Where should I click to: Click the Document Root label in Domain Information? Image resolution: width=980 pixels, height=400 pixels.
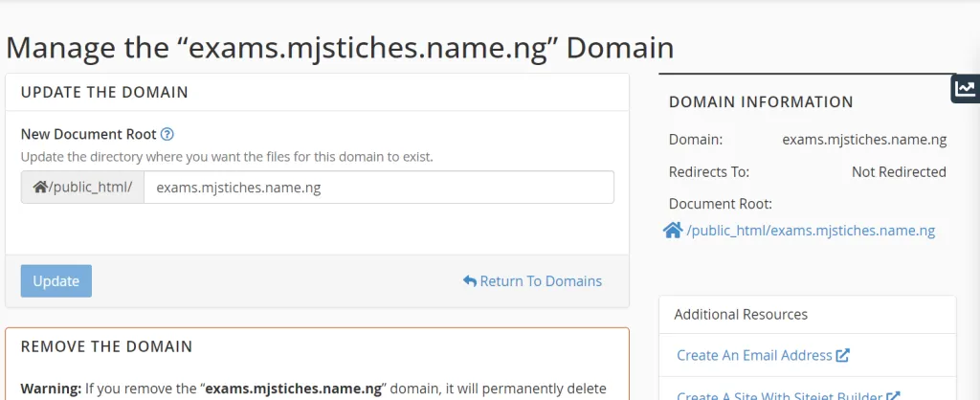721,204
